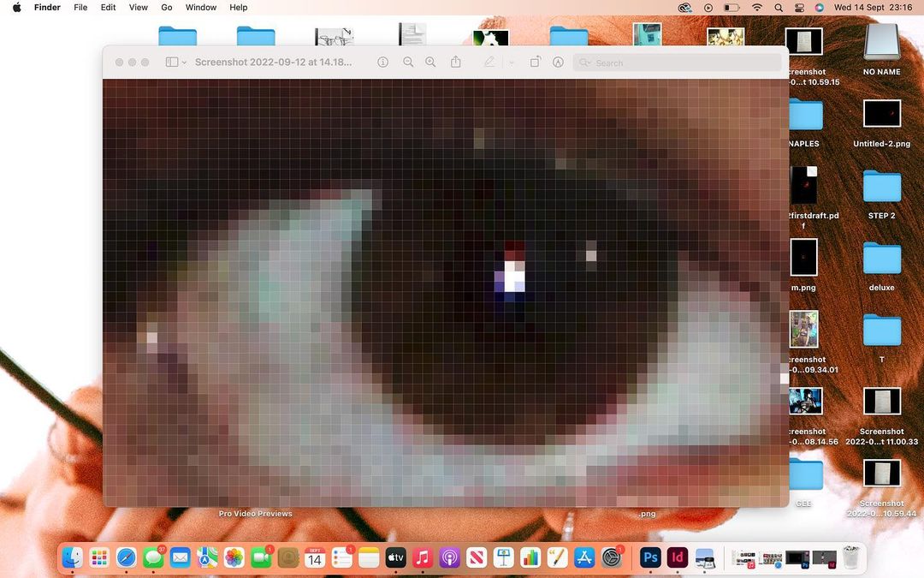Open the Share icon in Preview toolbar
This screenshot has height=578, width=924.
point(456,63)
